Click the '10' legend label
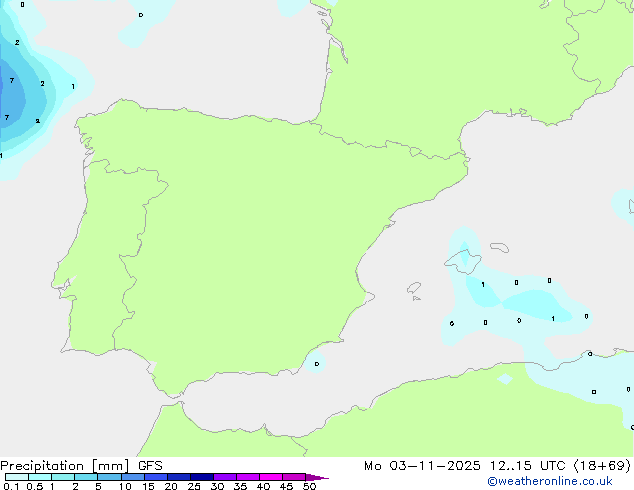The width and height of the screenshot is (634, 490). [x=125, y=486]
